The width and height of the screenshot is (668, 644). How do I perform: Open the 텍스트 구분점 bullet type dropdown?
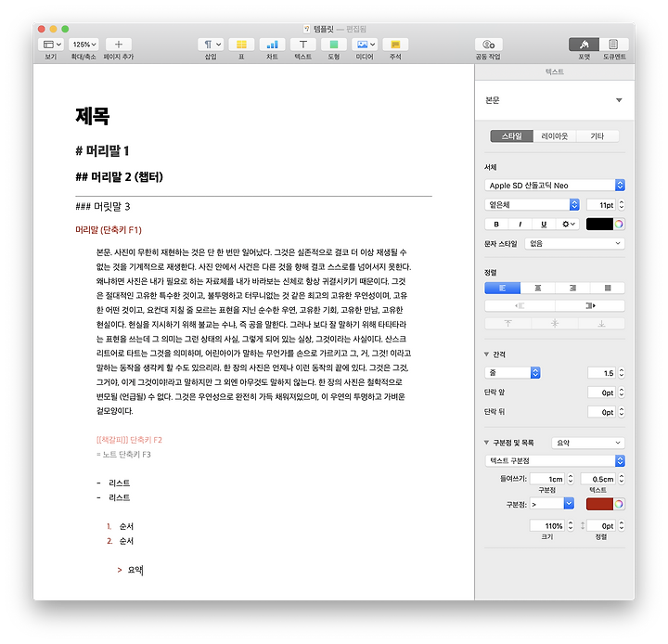click(x=555, y=461)
